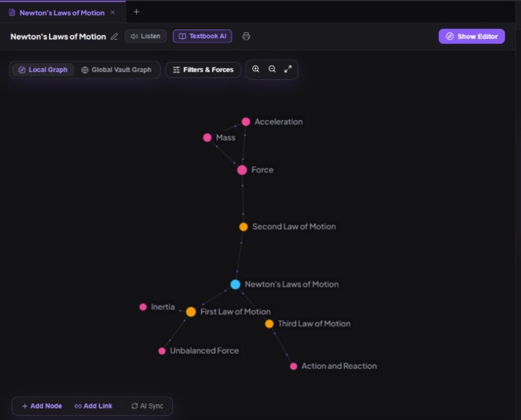521x420 pixels.
Task: Open a new tab with plus icon
Action: point(136,12)
